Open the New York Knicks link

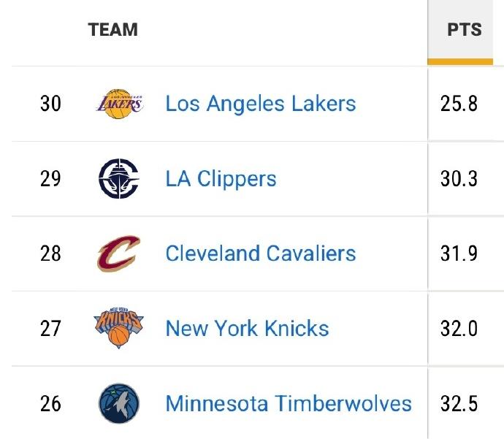[247, 329]
